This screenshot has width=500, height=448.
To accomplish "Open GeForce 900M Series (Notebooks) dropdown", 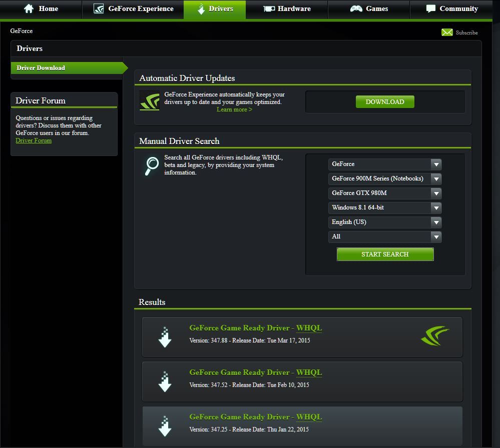I will tap(385, 179).
